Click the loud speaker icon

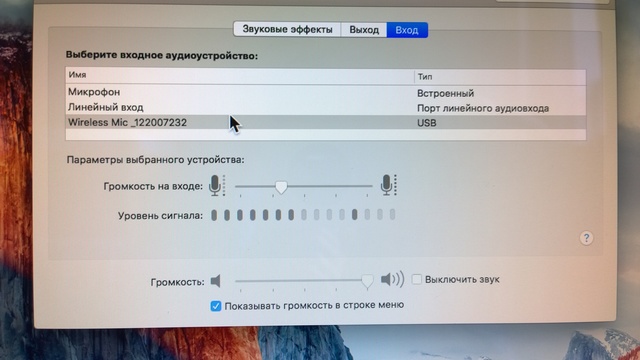[392, 280]
